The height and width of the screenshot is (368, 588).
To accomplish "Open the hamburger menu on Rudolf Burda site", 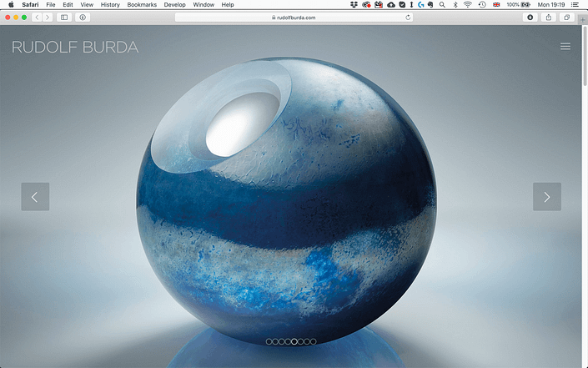I will tap(565, 46).
